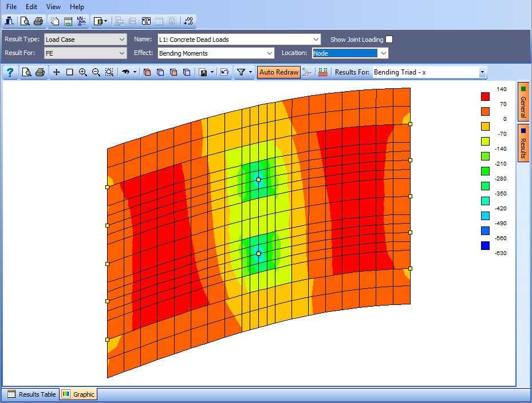Click the upper yellow node in the blue contour
This screenshot has width=532, height=403.
(x=258, y=179)
